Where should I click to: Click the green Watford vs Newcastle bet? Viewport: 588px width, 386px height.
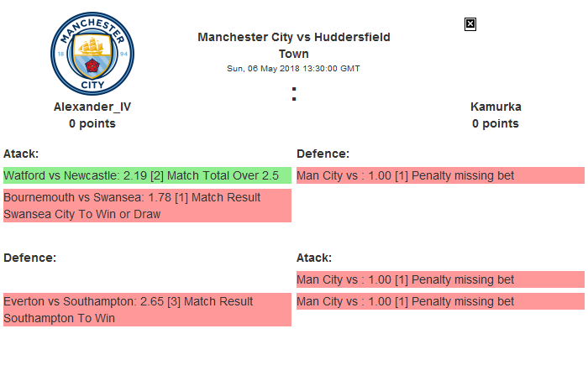pyautogui.click(x=147, y=175)
